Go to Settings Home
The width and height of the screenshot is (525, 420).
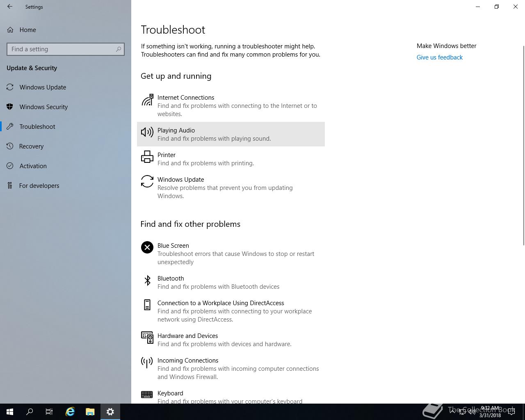point(66,30)
